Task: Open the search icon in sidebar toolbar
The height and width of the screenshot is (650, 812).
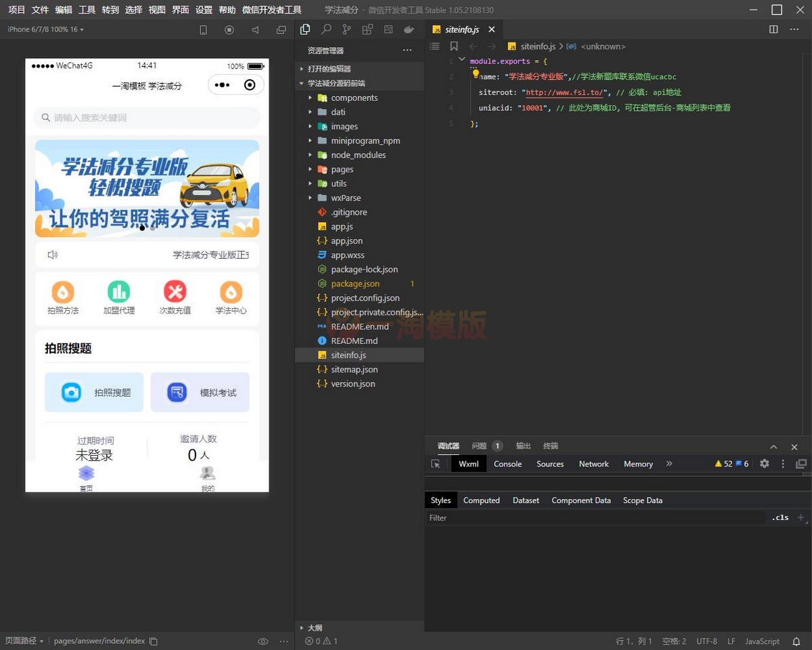Action: tap(326, 30)
